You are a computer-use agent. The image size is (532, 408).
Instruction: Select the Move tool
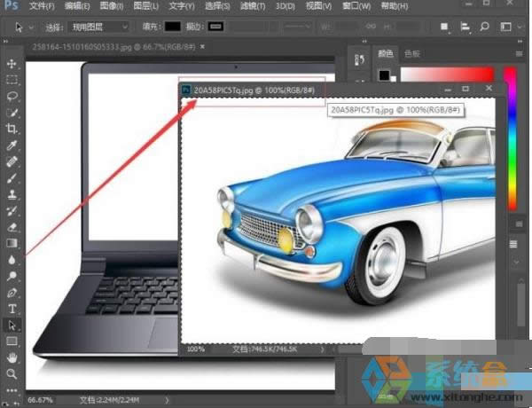(12, 64)
